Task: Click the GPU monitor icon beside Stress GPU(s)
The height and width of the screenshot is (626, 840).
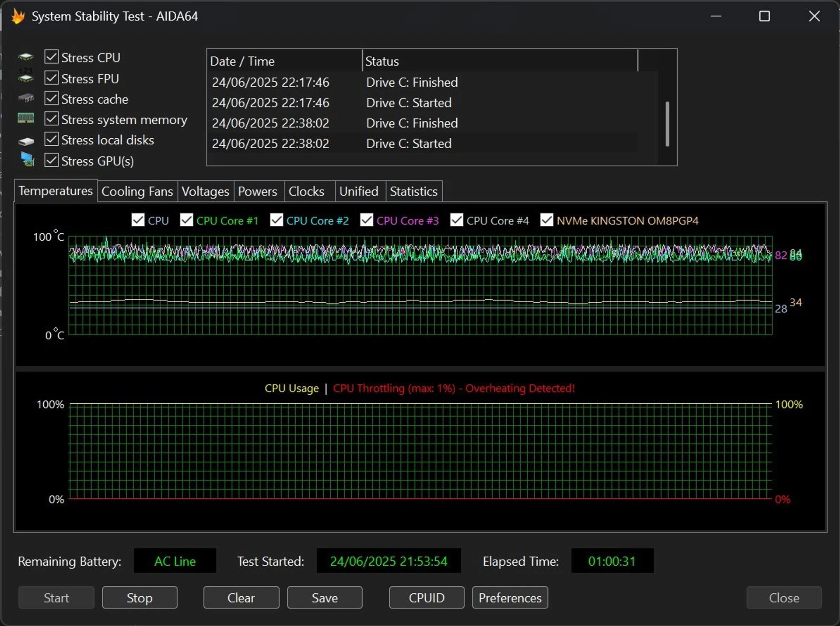Action: (27, 160)
